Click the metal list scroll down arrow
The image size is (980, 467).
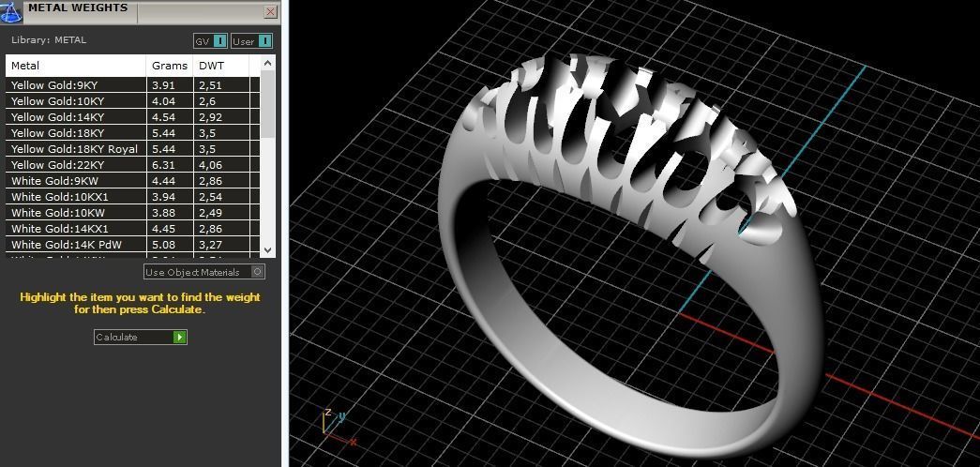(267, 250)
